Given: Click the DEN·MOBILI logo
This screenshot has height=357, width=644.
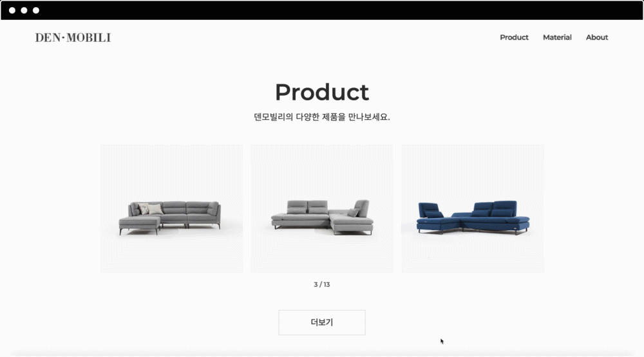Looking at the screenshot, I should [73, 37].
